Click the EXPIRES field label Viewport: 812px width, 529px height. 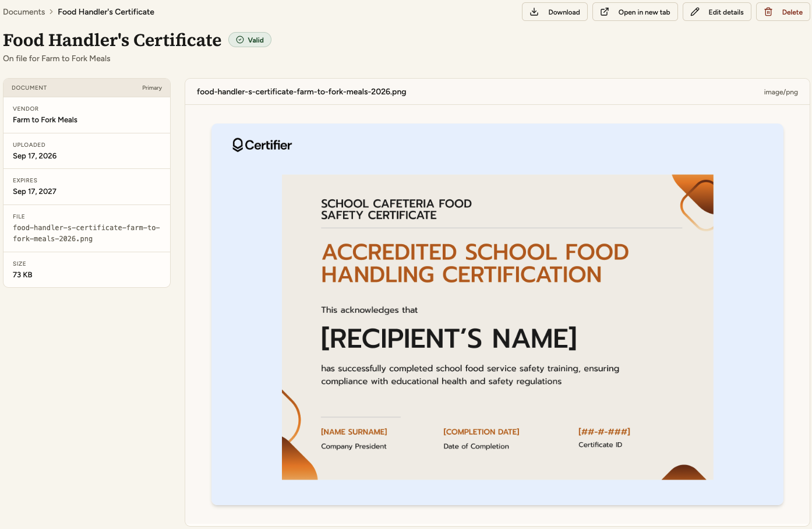point(25,181)
